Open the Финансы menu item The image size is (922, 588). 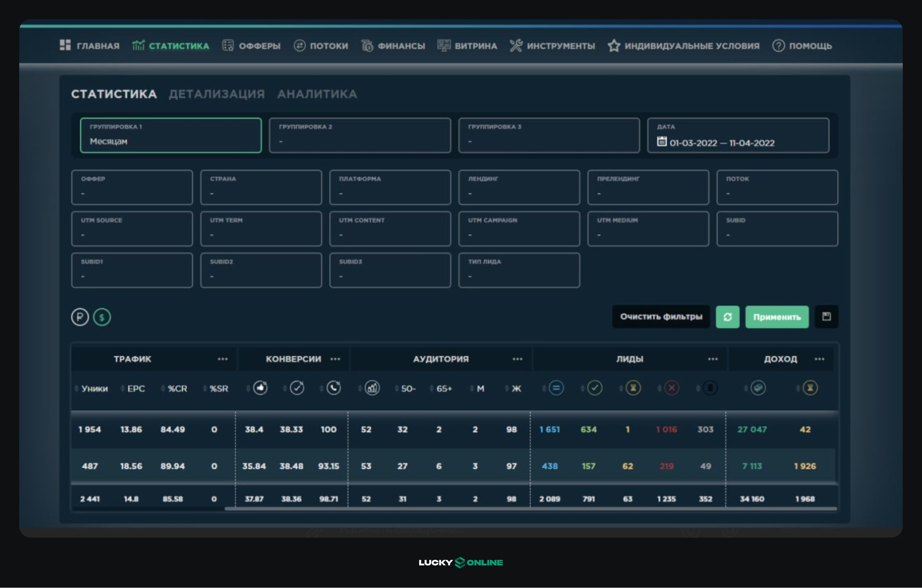(393, 46)
